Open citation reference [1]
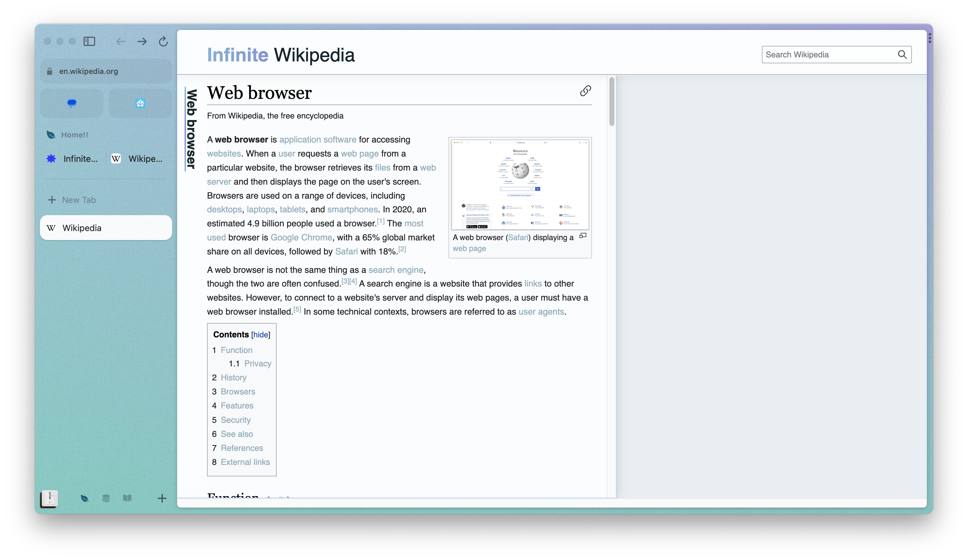Image resolution: width=968 pixels, height=560 pixels. click(380, 221)
